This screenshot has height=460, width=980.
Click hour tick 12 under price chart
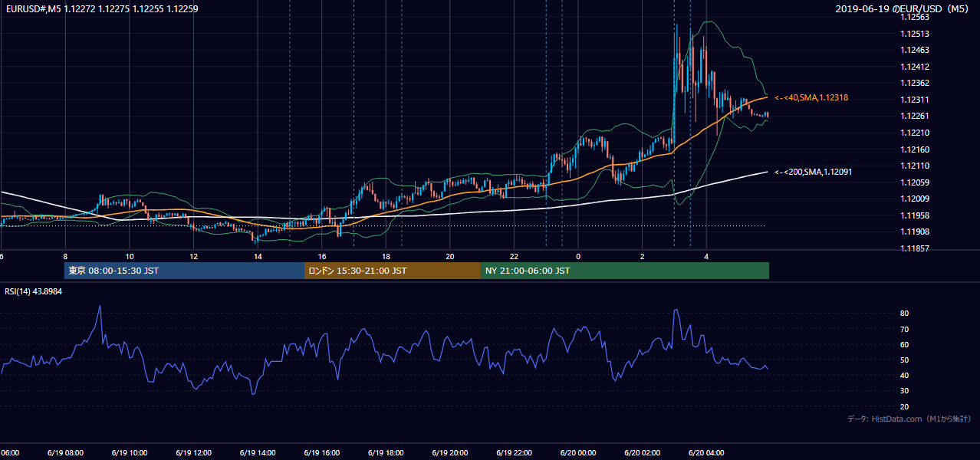193,256
